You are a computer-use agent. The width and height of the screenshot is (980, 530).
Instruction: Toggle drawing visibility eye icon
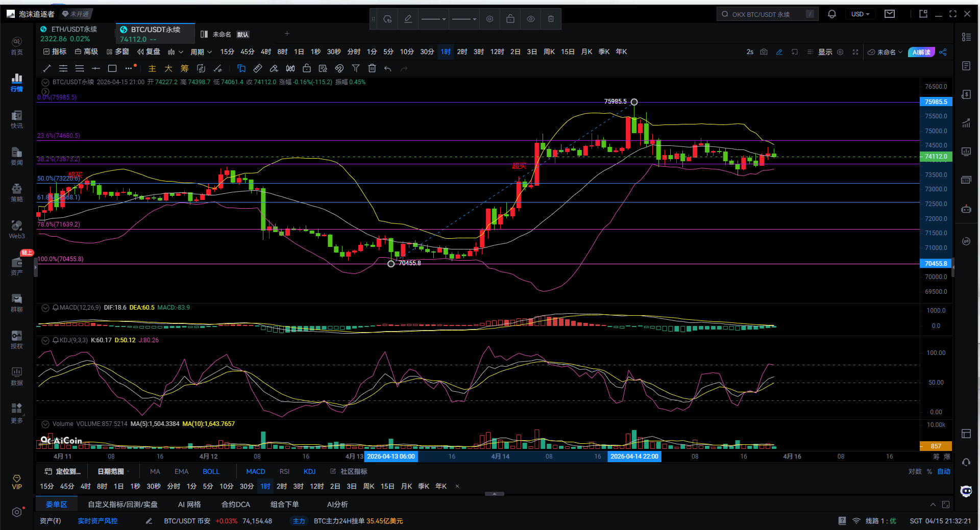(531, 19)
